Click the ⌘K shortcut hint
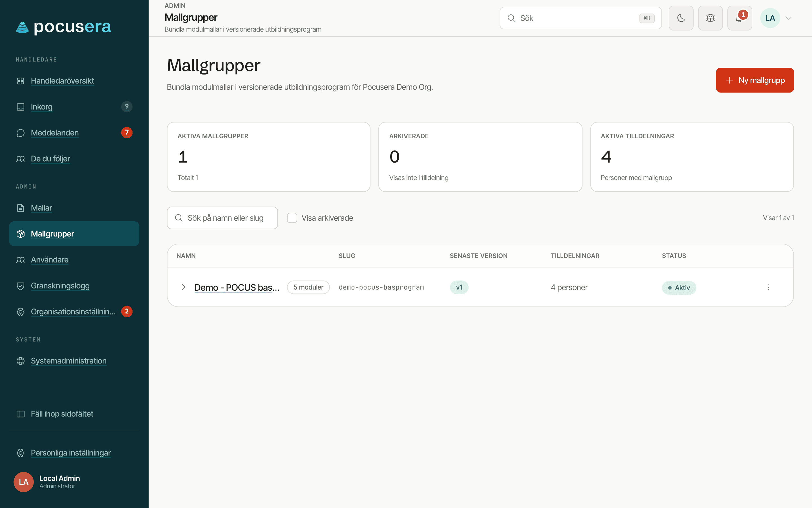 coord(646,18)
